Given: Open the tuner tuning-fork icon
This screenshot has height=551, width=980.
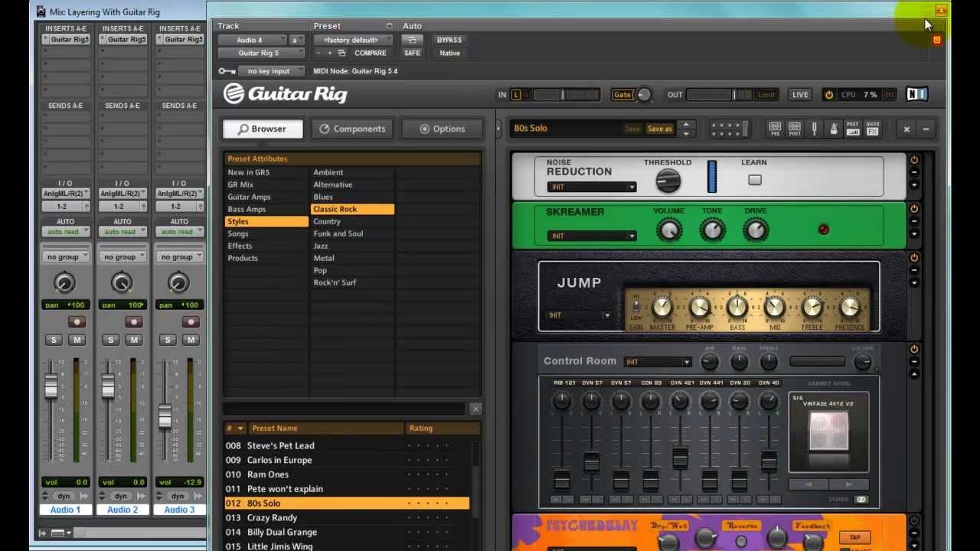Looking at the screenshot, I should (815, 129).
